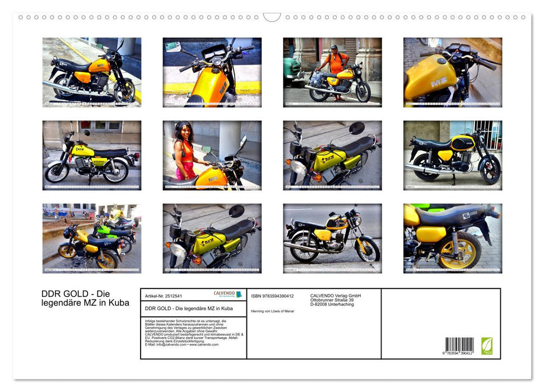
Task: Select thumbnail of orange tank with handlebars and mirror
Action: click(x=212, y=72)
